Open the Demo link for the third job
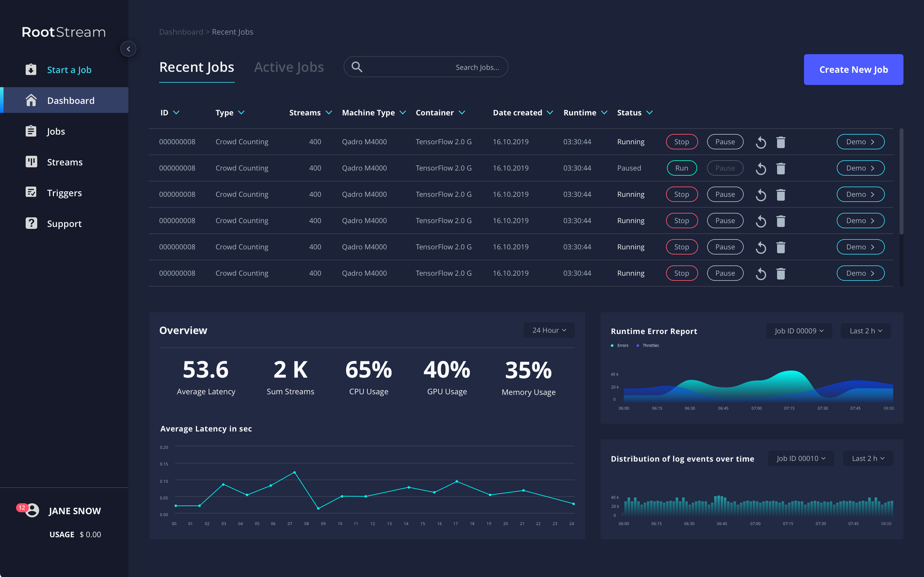Viewport: 924px width, 577px height. [860, 194]
